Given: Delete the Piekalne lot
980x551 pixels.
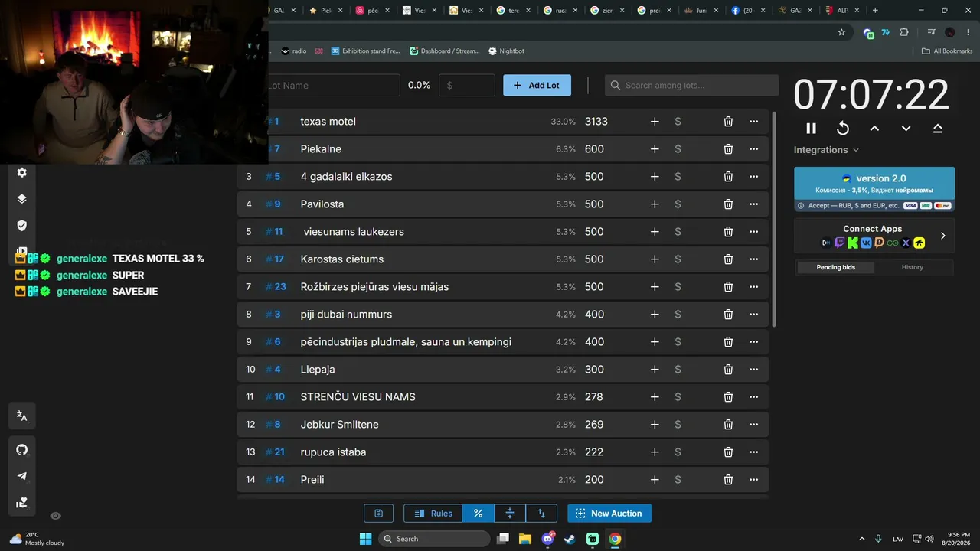Looking at the screenshot, I should click(x=728, y=149).
